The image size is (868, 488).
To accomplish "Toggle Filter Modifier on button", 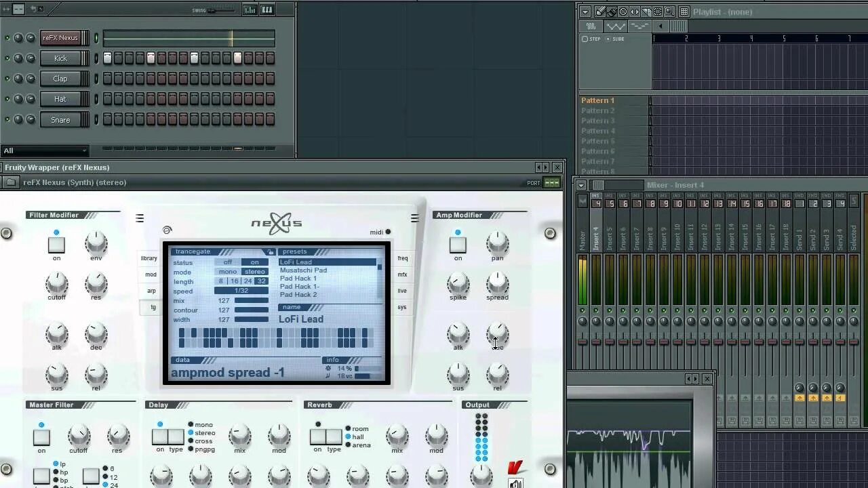I will pyautogui.click(x=56, y=244).
